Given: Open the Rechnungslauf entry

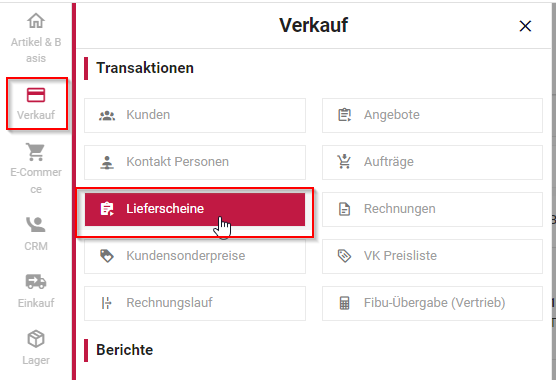Looking at the screenshot, I should coord(195,303).
